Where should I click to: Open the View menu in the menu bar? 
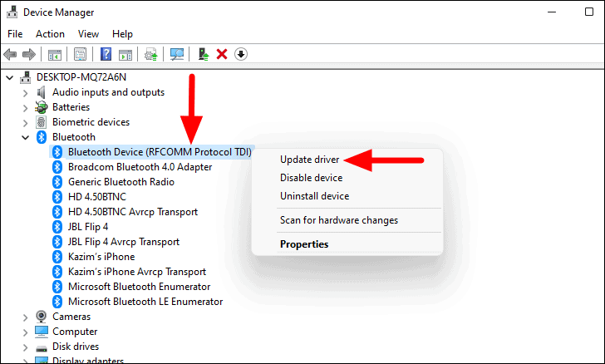(88, 34)
